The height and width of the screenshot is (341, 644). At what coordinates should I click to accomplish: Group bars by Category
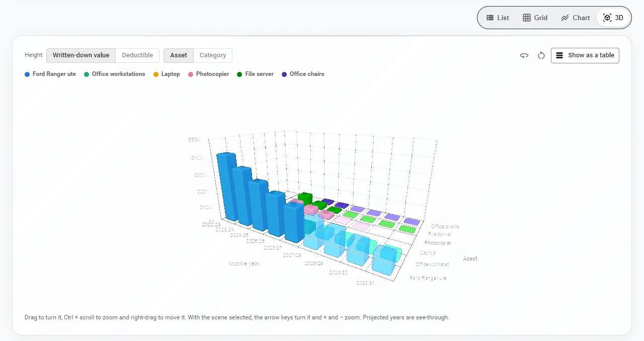[x=213, y=55]
